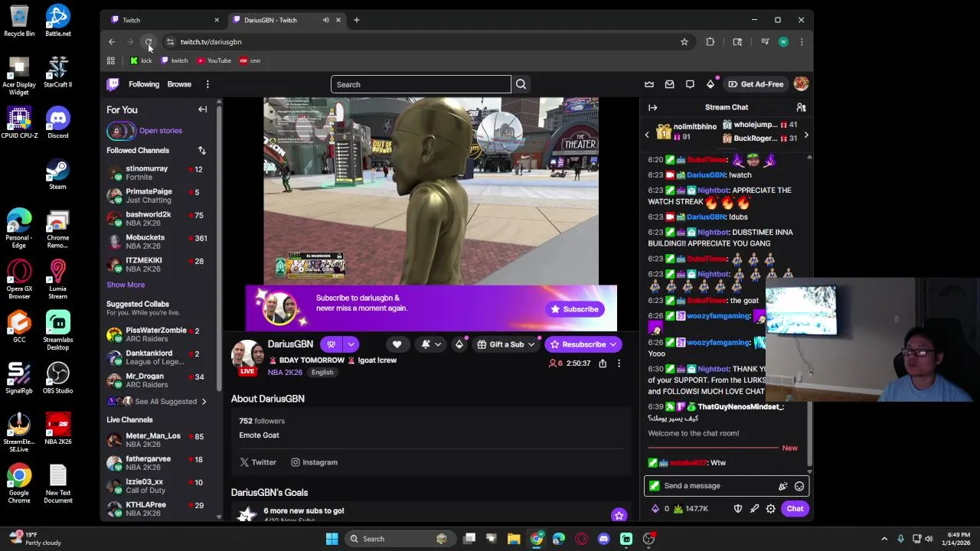Show the next gift leaderboard entries
980x551 pixels.
tap(805, 135)
